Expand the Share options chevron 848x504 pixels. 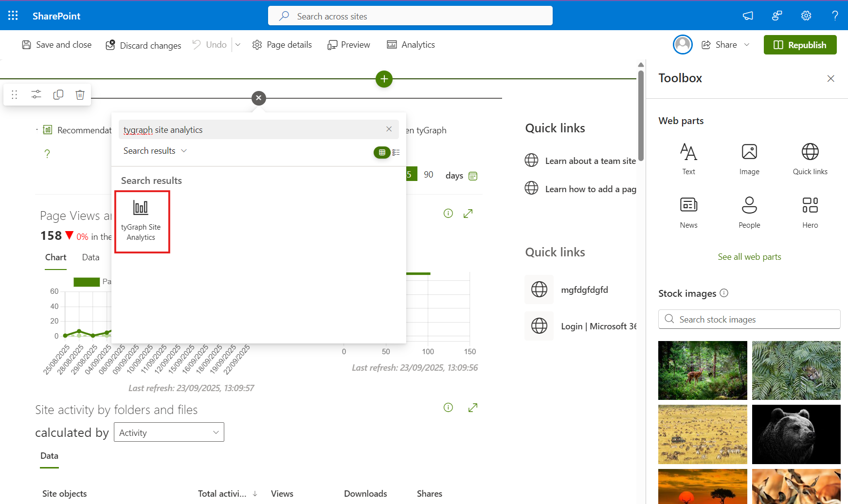(747, 45)
